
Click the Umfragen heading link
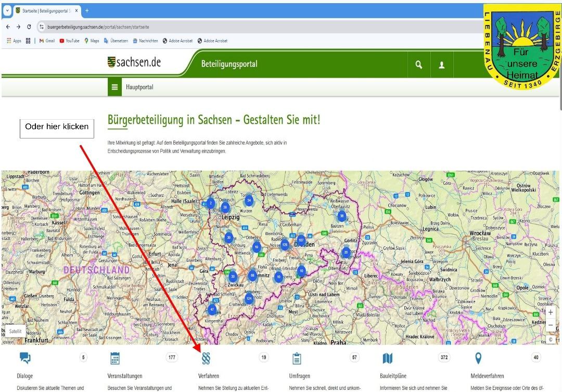tap(300, 376)
